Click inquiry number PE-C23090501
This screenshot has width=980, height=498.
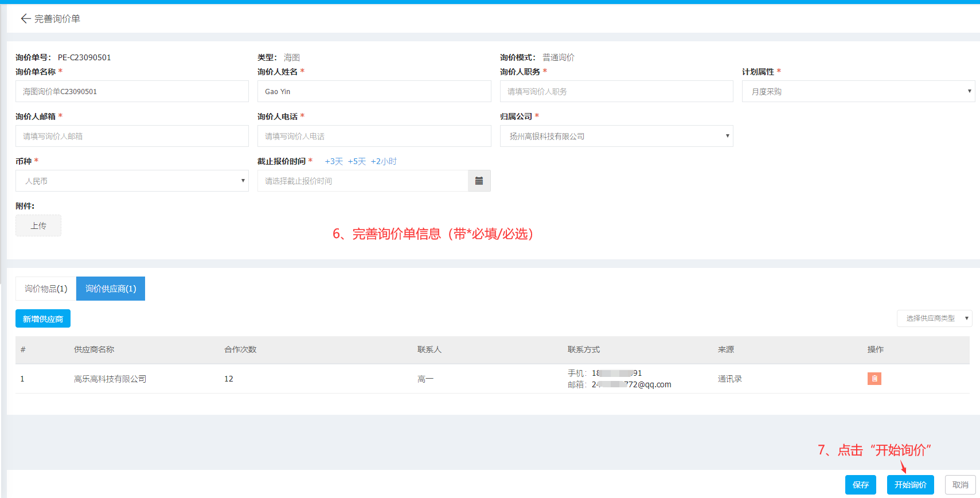[84, 57]
